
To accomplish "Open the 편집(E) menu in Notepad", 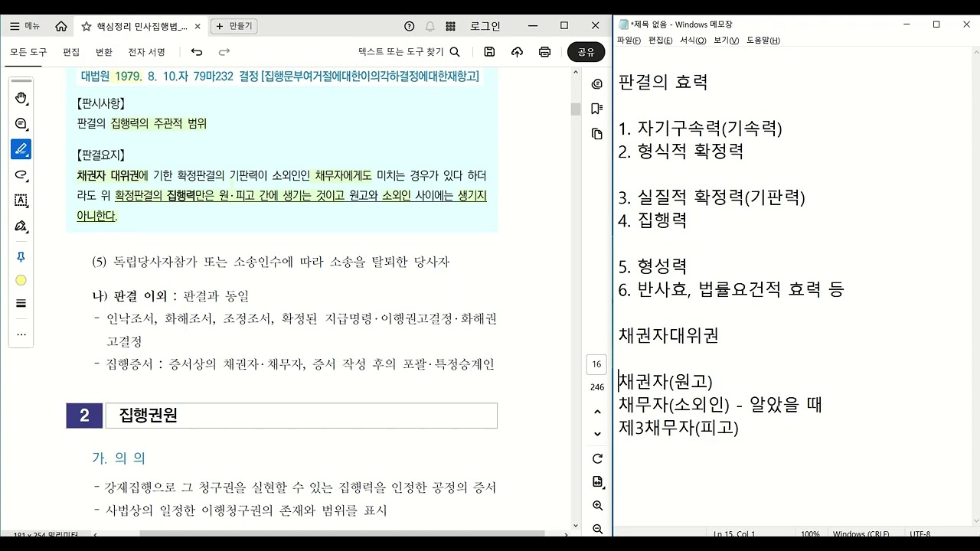I will tap(660, 41).
